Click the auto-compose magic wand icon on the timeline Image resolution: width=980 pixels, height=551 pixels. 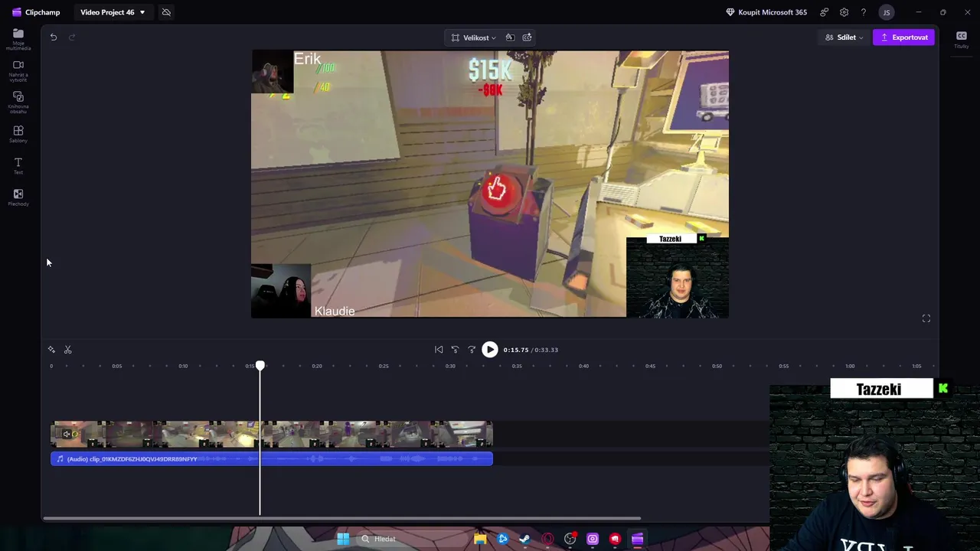point(51,350)
